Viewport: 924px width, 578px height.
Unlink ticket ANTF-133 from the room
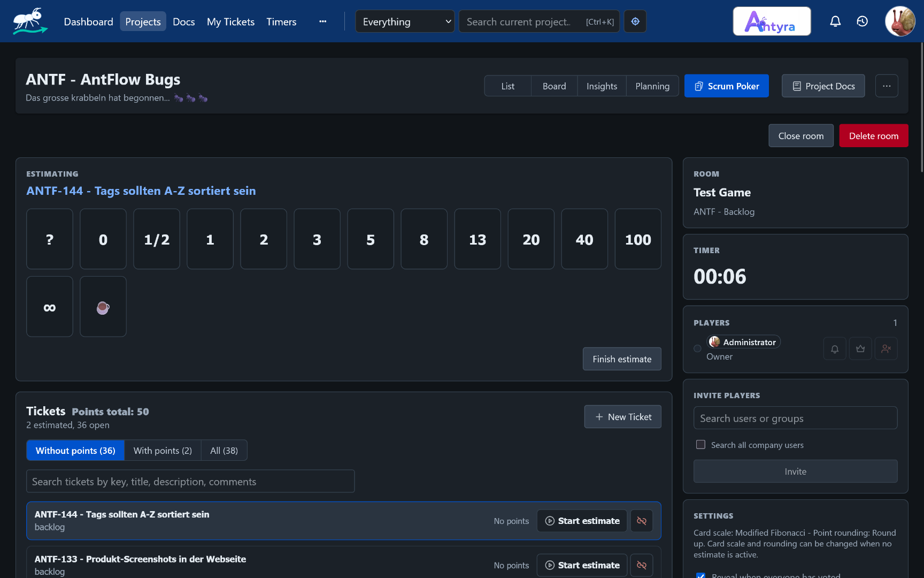[642, 565]
